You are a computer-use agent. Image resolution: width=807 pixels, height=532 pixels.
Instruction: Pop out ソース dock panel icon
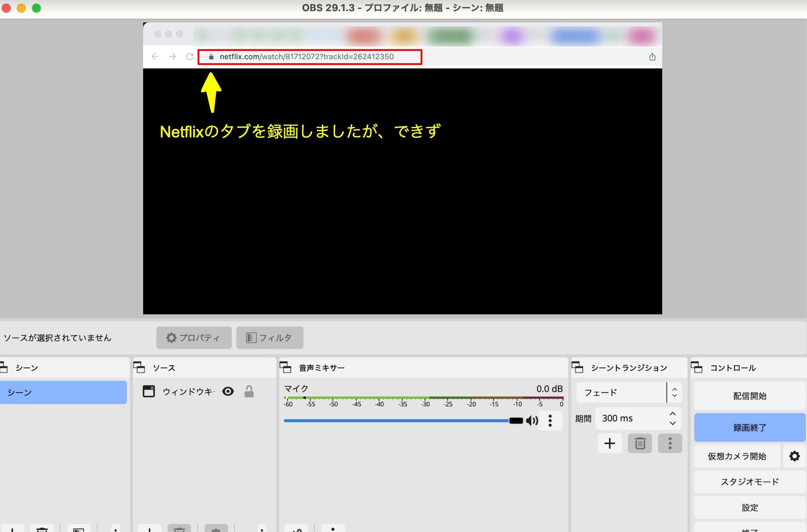(139, 367)
